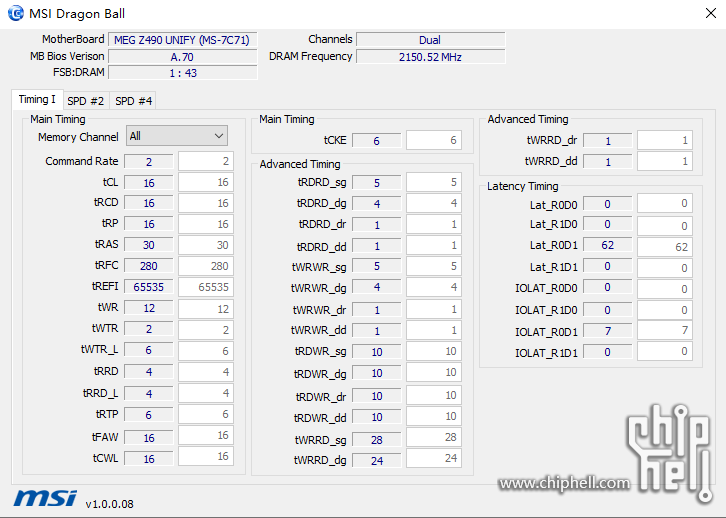Click the tRP editable input field

[206, 224]
